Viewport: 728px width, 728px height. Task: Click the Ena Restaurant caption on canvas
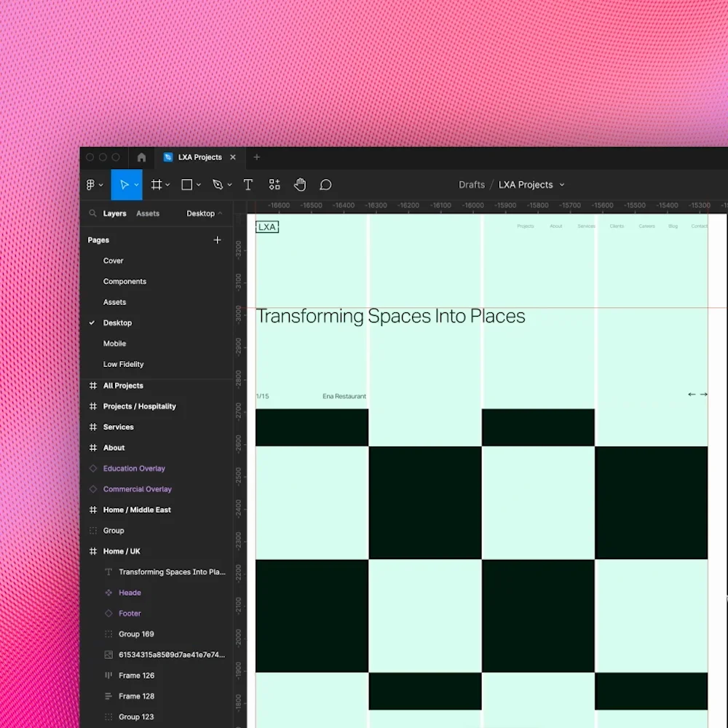coord(344,397)
